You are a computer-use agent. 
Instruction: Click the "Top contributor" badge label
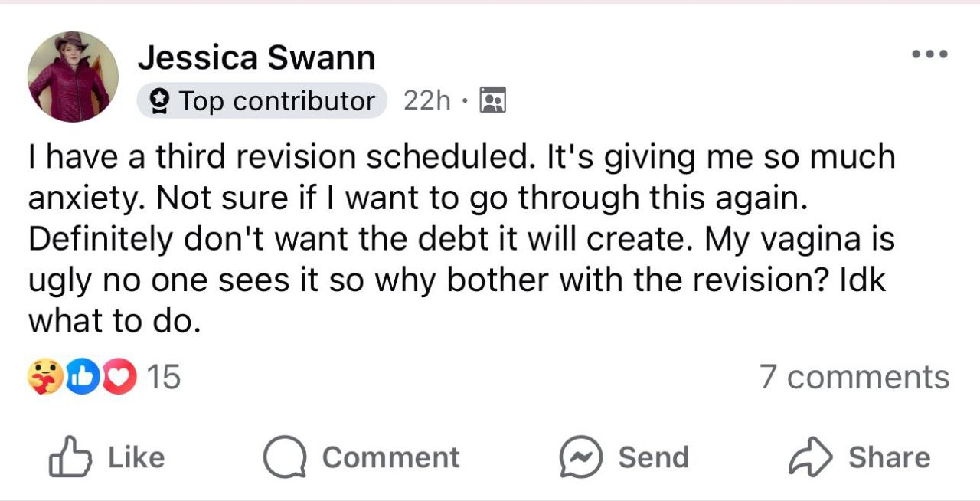tap(276, 100)
